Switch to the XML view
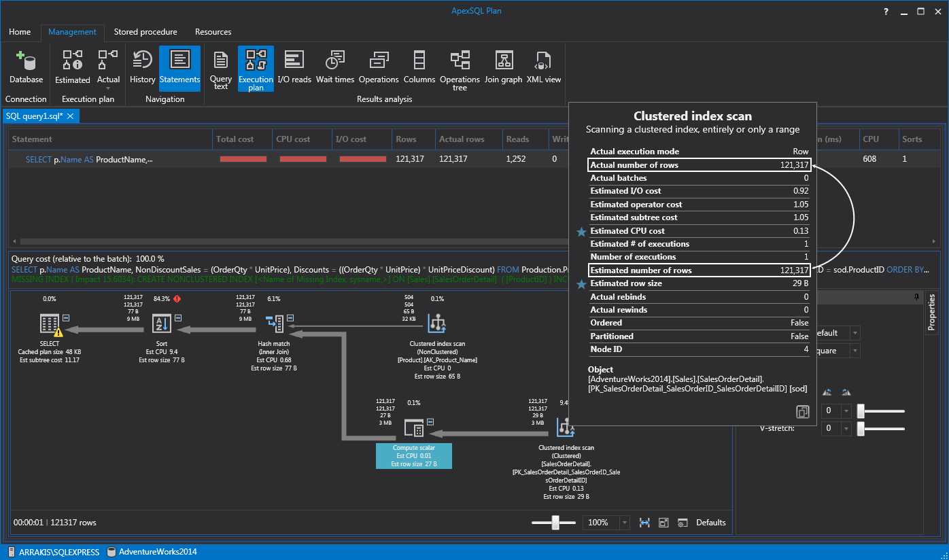Image resolution: width=949 pixels, height=560 pixels. 544,67
